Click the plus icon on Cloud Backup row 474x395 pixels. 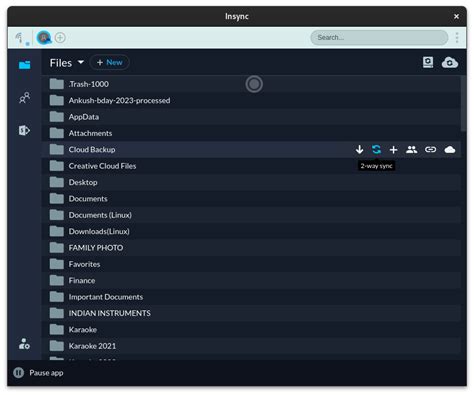(x=394, y=150)
